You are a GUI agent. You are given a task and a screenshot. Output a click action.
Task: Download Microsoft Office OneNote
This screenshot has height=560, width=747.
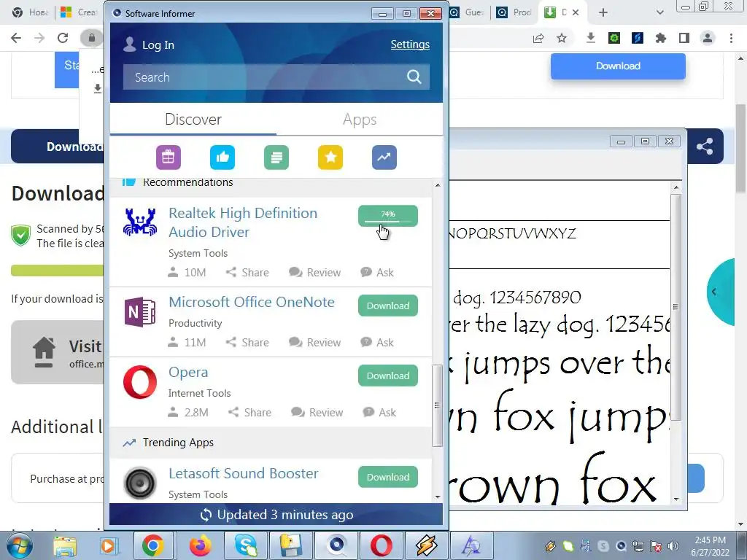(x=388, y=306)
